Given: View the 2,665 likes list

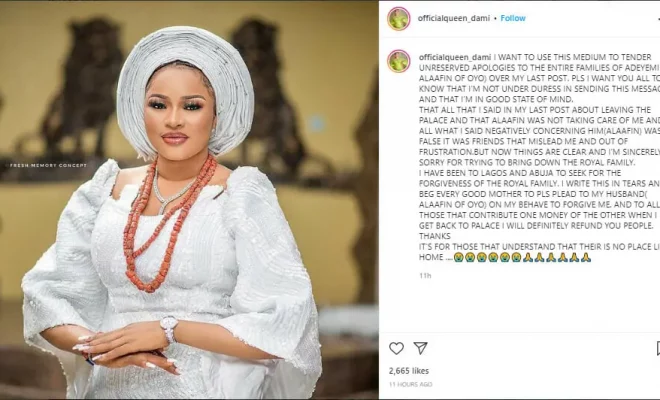Looking at the screenshot, I should (409, 371).
